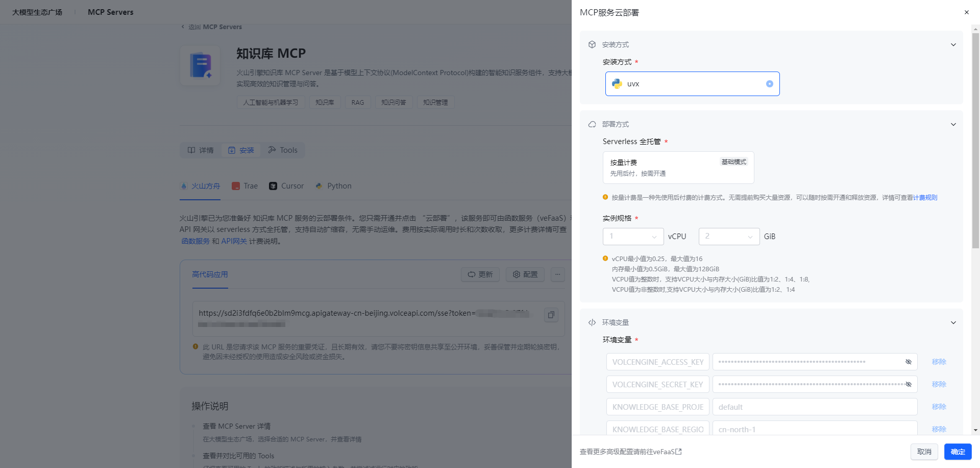Click the 知识库 MCP logo thumbnail
Viewport: 980px width, 468px height.
200,65
